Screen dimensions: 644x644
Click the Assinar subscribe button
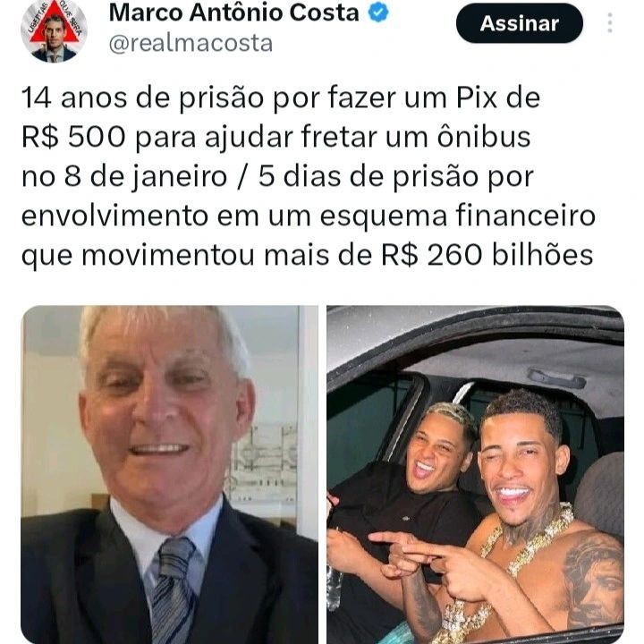[x=519, y=23]
